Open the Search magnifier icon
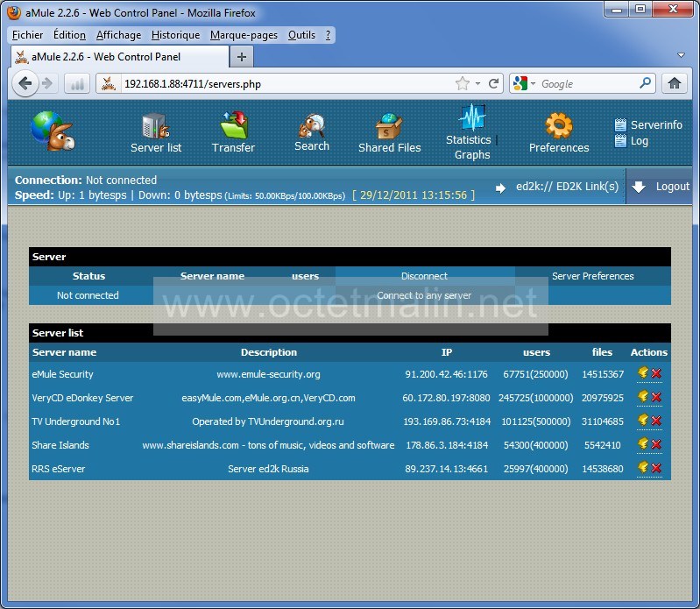 point(312,125)
